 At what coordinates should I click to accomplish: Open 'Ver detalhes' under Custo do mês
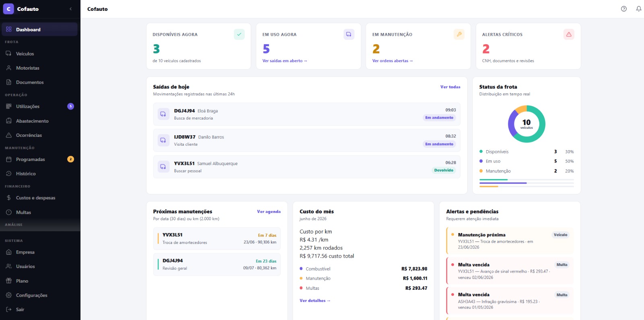pos(315,301)
